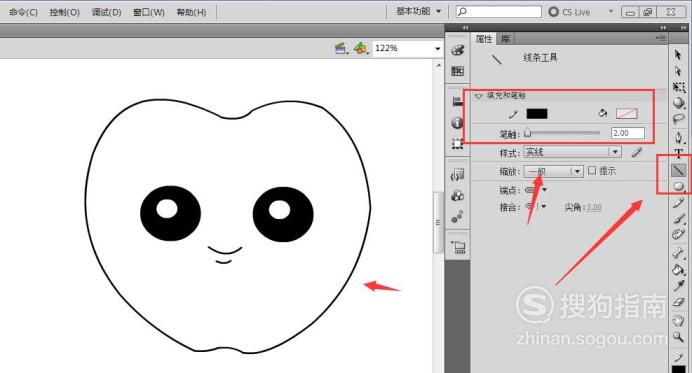
Task: Select the Selection arrow tool
Action: (x=678, y=55)
